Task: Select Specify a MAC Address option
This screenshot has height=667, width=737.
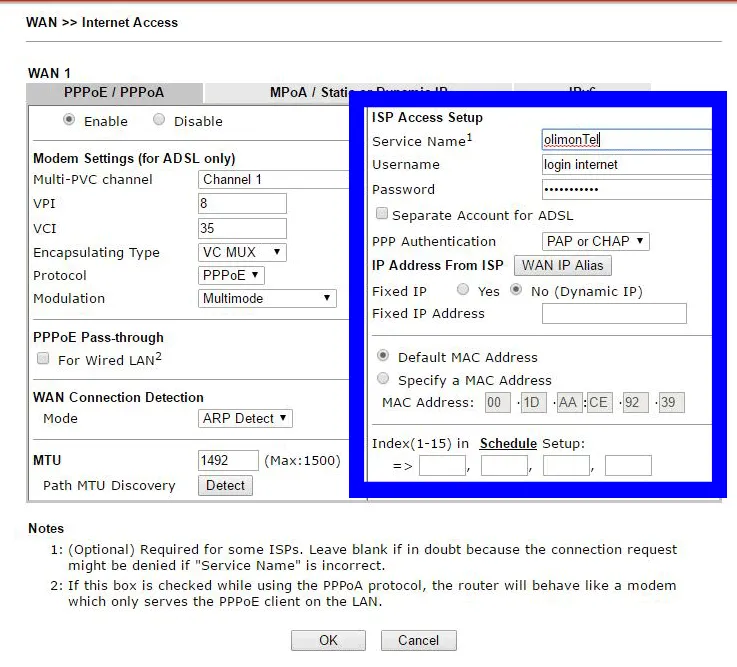Action: click(x=383, y=379)
